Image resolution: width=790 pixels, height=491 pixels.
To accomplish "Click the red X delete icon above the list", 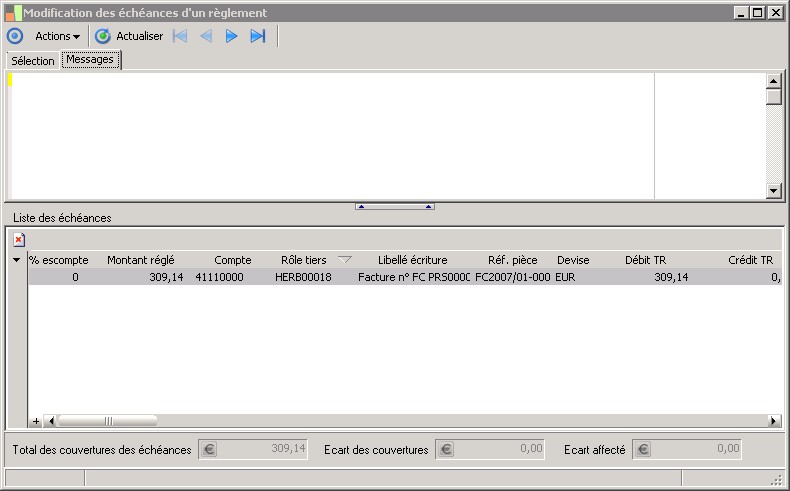I will (x=19, y=240).
